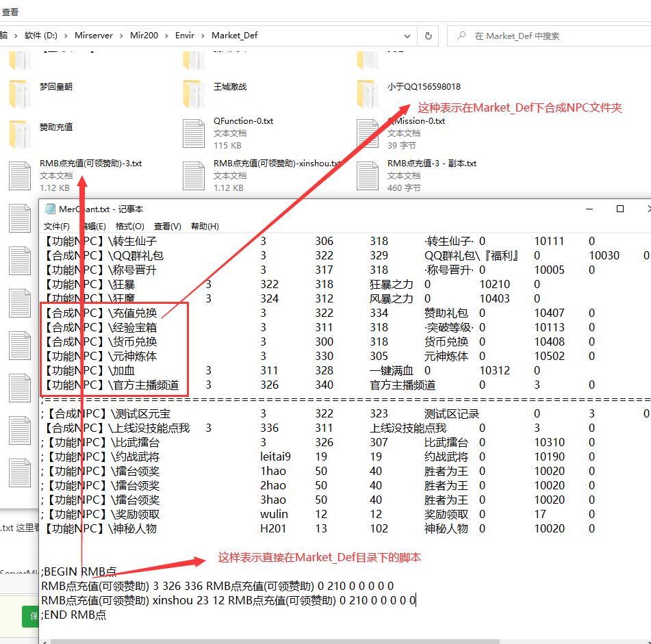This screenshot has width=651, height=644.
Task: Click 软件 (D:) in the address path
Action: 40,36
